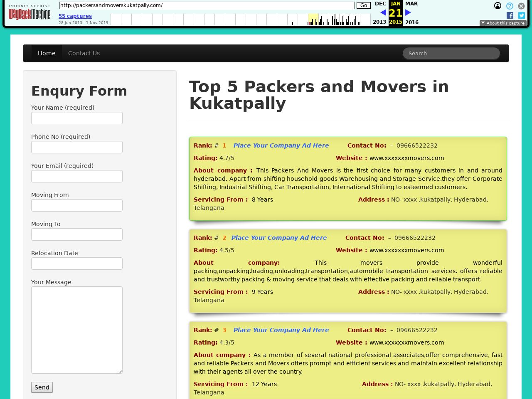Click Rank 1 Place Your Company Ad Here
This screenshot has width=532, height=399.
pos(281,145)
